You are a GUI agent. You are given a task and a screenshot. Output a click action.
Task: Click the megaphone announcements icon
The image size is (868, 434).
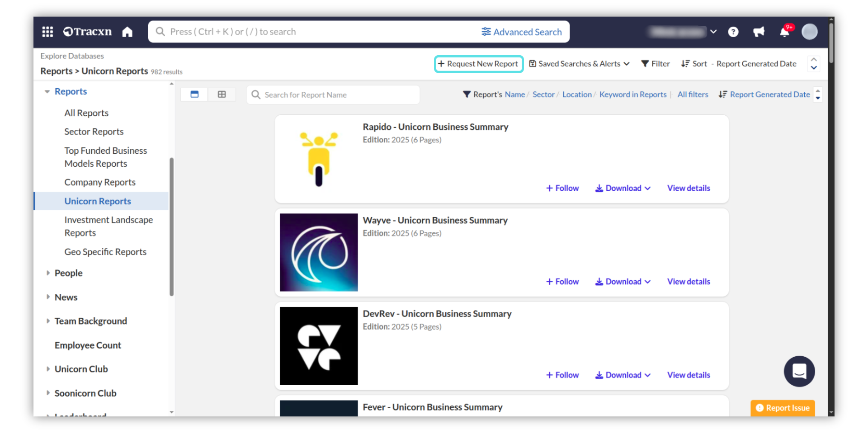click(x=759, y=32)
